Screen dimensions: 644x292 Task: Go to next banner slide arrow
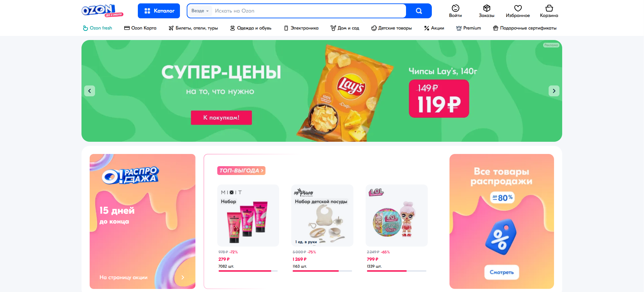click(x=554, y=91)
